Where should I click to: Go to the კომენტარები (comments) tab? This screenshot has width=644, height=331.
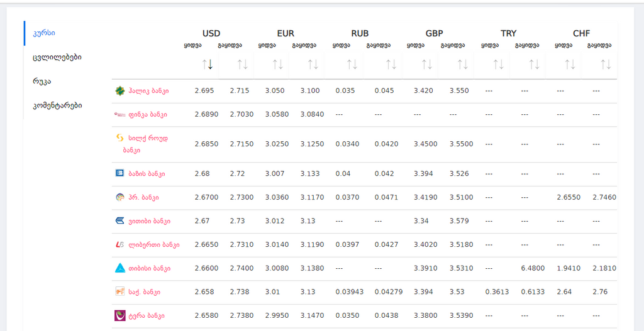(x=57, y=106)
